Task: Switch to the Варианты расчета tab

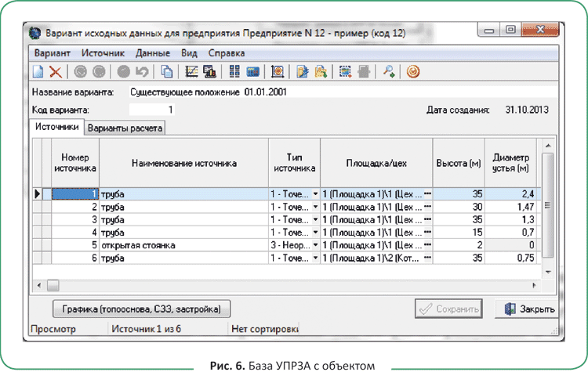Action: [x=125, y=128]
